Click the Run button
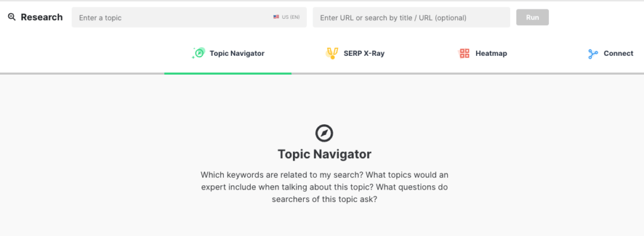The width and height of the screenshot is (644, 236). tap(532, 18)
